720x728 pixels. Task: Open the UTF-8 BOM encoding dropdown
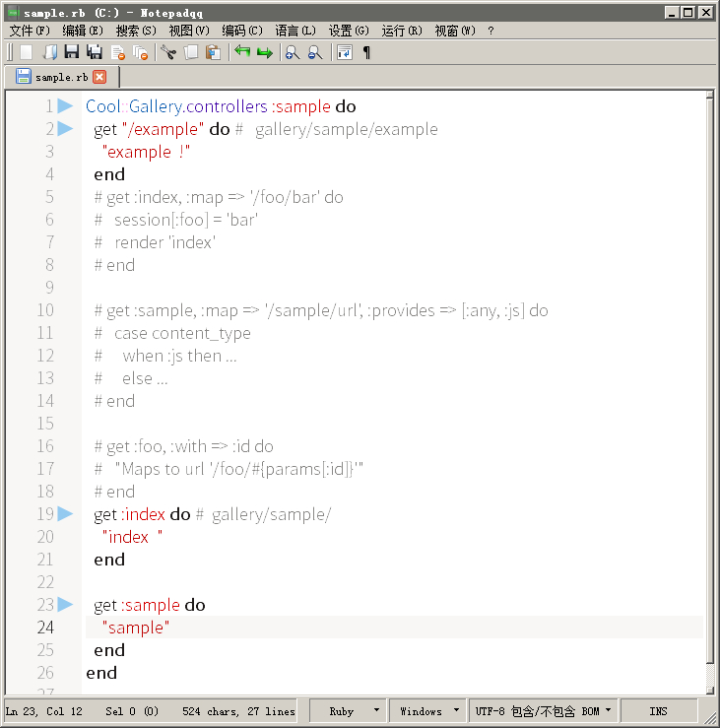tap(543, 711)
